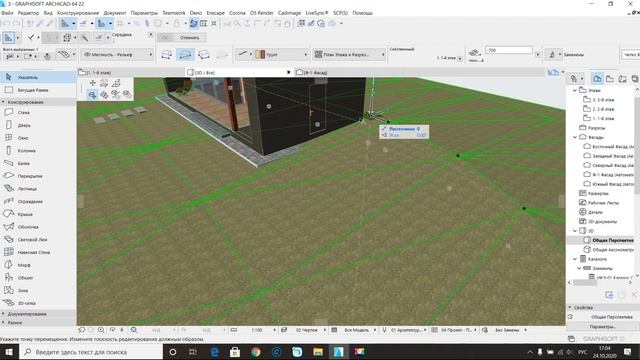This screenshot has width=640, height=360.
Task: Open the Windows Start menu
Action: 9,352
